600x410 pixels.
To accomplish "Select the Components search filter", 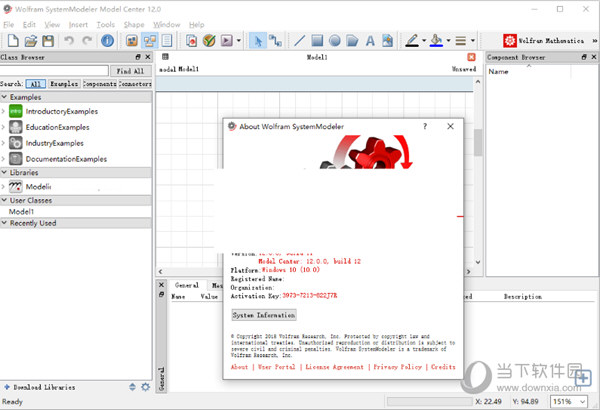I will click(99, 83).
